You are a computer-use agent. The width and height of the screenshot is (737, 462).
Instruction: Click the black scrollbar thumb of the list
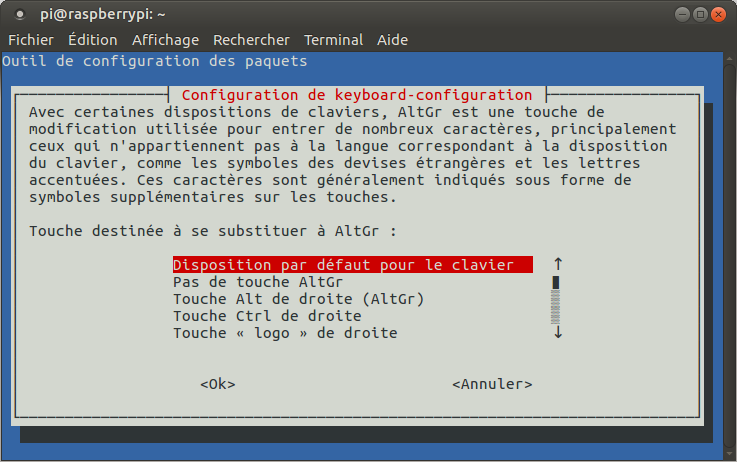point(556,282)
